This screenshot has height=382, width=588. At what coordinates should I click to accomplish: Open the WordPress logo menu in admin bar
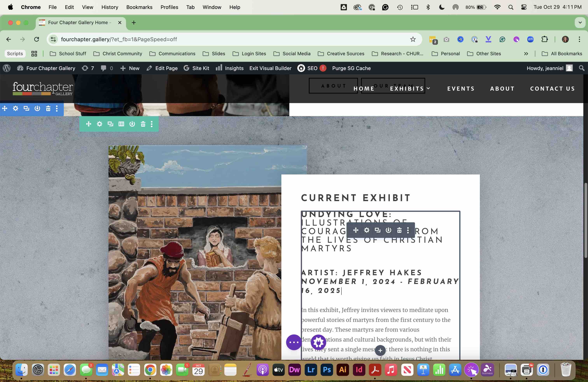click(7, 68)
